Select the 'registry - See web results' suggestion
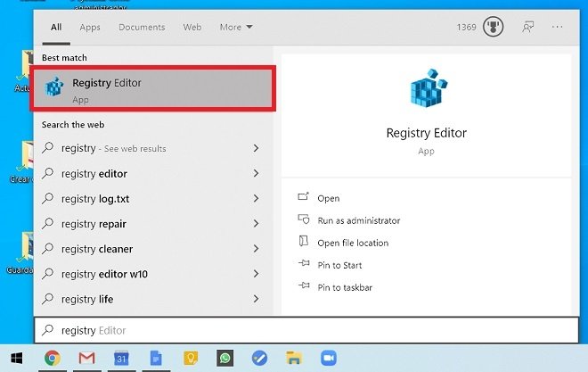Screen dimensions: 588x372 pos(152,148)
